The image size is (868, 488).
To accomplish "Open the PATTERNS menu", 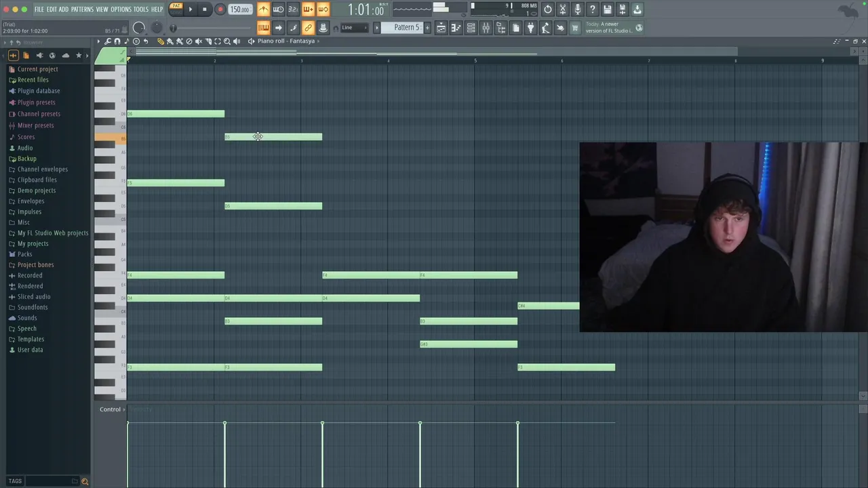I will pyautogui.click(x=82, y=9).
